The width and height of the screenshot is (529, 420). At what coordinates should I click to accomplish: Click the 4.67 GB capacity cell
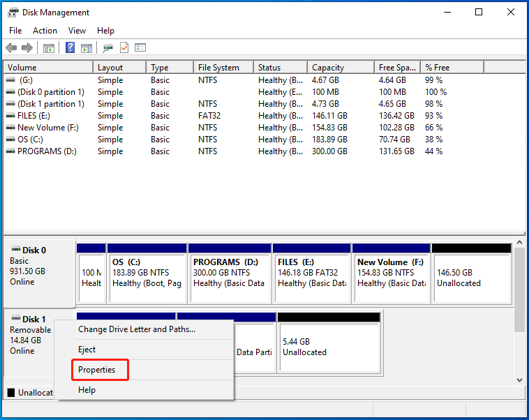point(325,80)
